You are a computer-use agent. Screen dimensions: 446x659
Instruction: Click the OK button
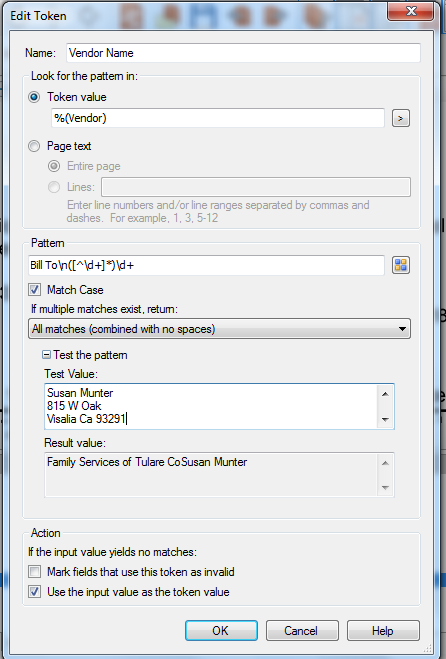click(221, 630)
